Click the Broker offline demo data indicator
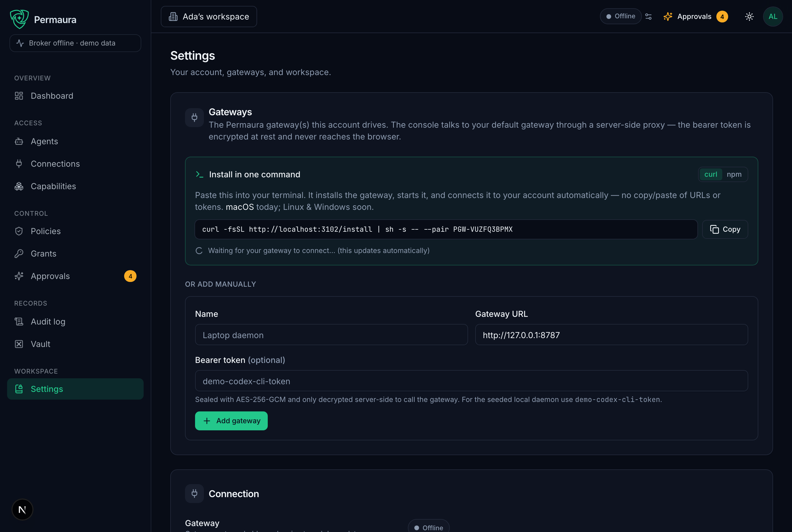 coord(75,43)
